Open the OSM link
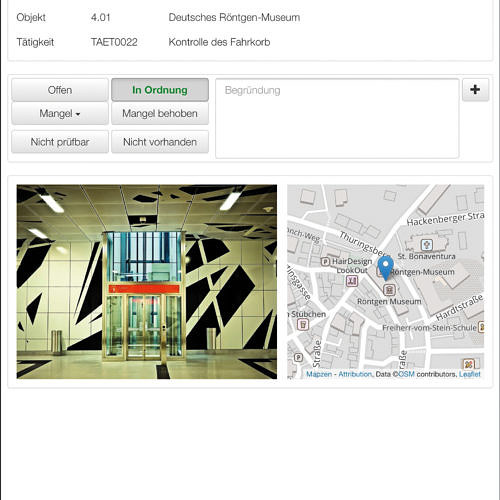Viewport: 500px width, 500px height. pyautogui.click(x=406, y=374)
